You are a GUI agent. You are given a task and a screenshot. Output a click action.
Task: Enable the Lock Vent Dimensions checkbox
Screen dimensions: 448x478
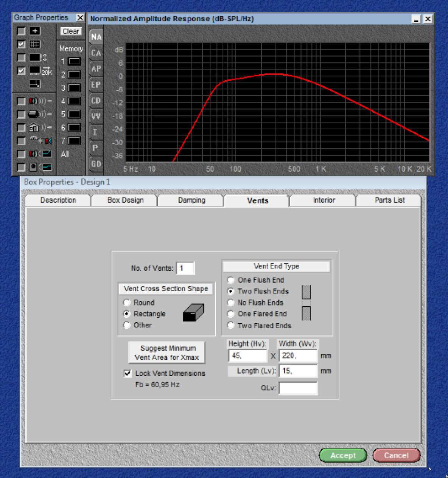[x=128, y=374]
